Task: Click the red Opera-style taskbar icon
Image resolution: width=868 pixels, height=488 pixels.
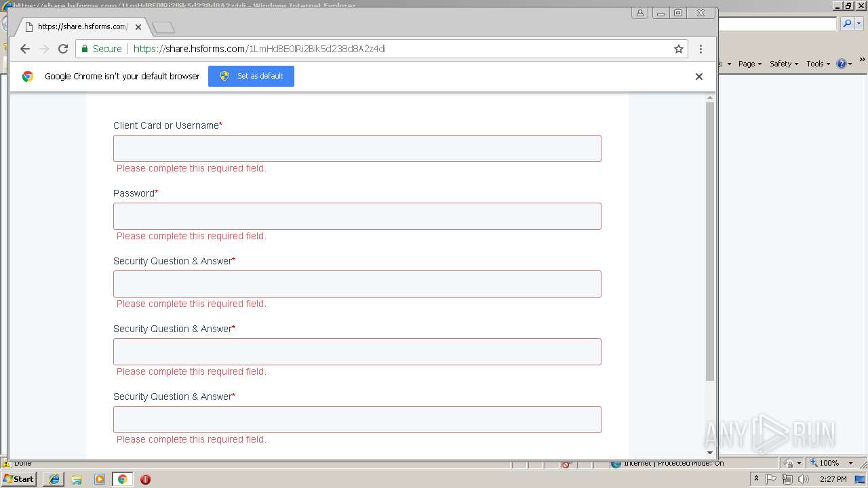Action: (x=145, y=479)
